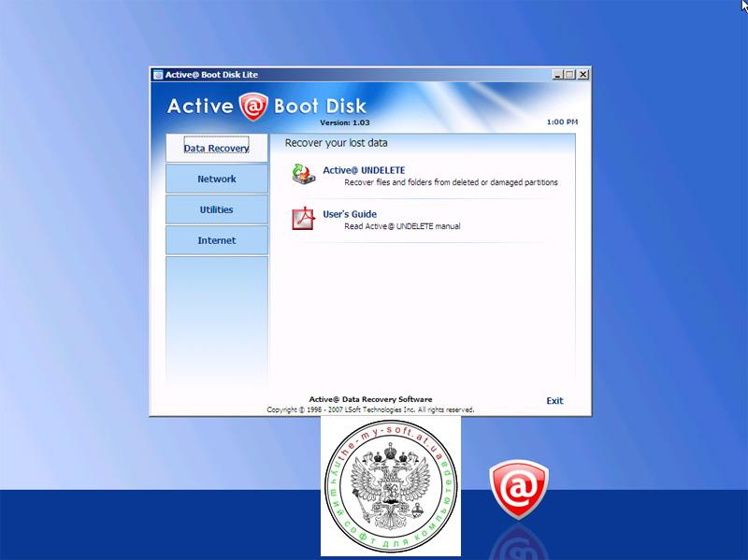Launch Active@ UNDELETE via its disk icon
748x560 pixels.
302,175
